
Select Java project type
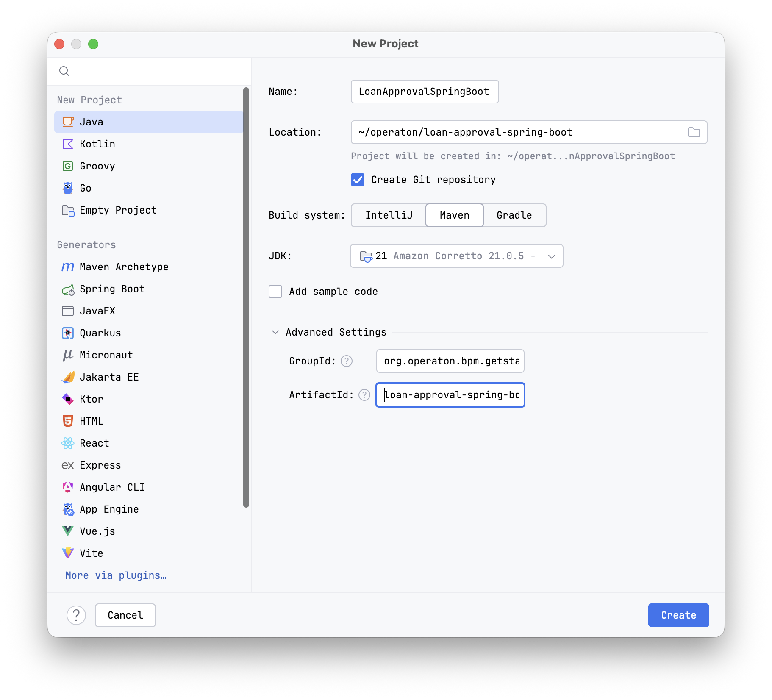(x=149, y=122)
